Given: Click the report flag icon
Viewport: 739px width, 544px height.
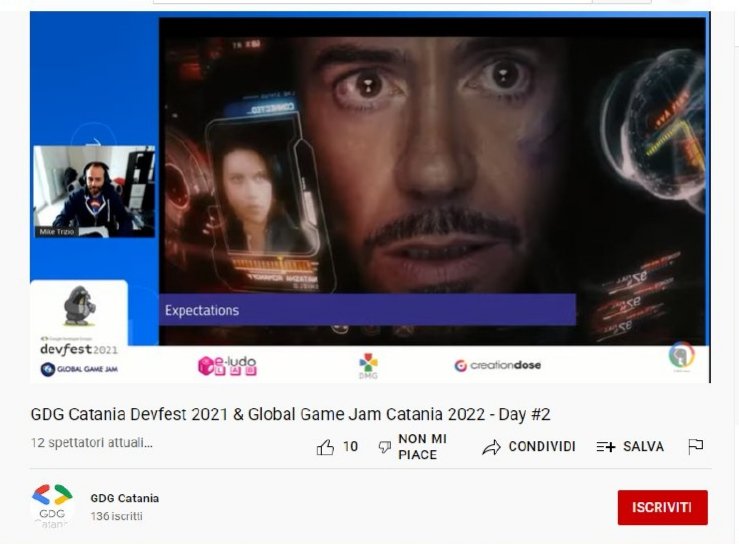Looking at the screenshot, I should (696, 446).
